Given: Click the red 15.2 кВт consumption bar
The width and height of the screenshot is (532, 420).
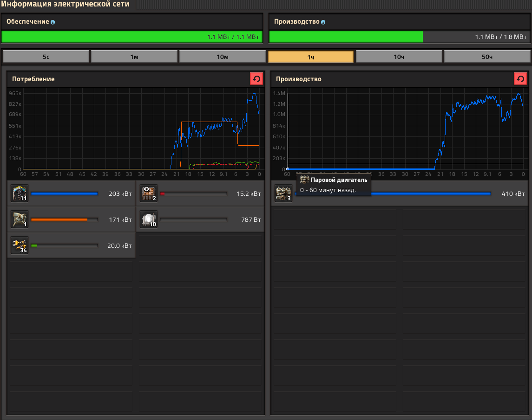Looking at the screenshot, I should point(193,194).
